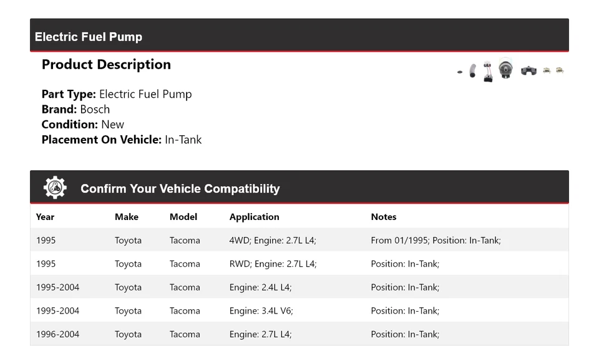Click the gray rubber hose in product image
Viewport: 599px width, 364px height.
point(472,71)
